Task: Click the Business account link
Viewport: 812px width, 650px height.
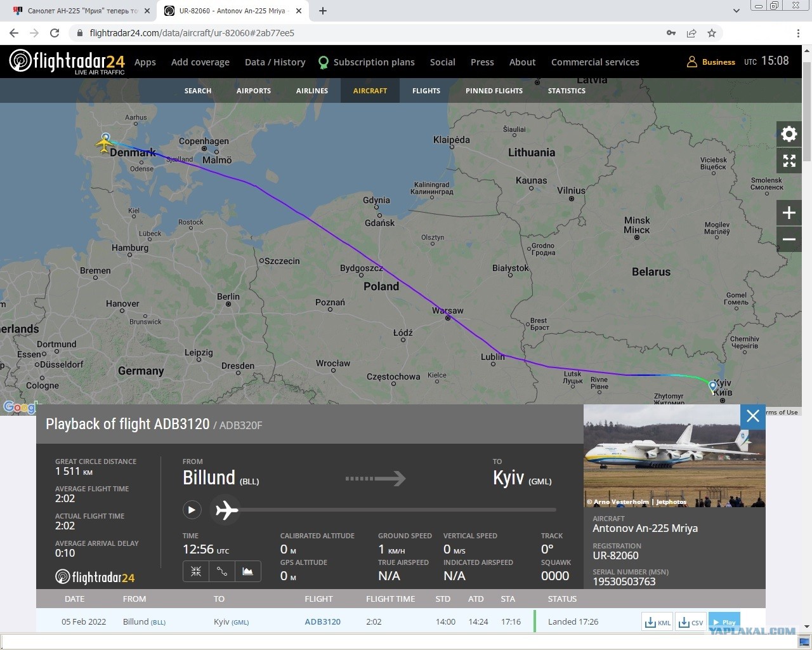Action: click(719, 62)
